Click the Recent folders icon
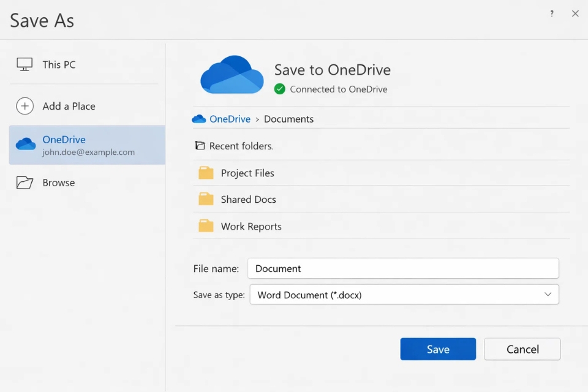Viewport: 588px width, 392px height. coord(200,146)
